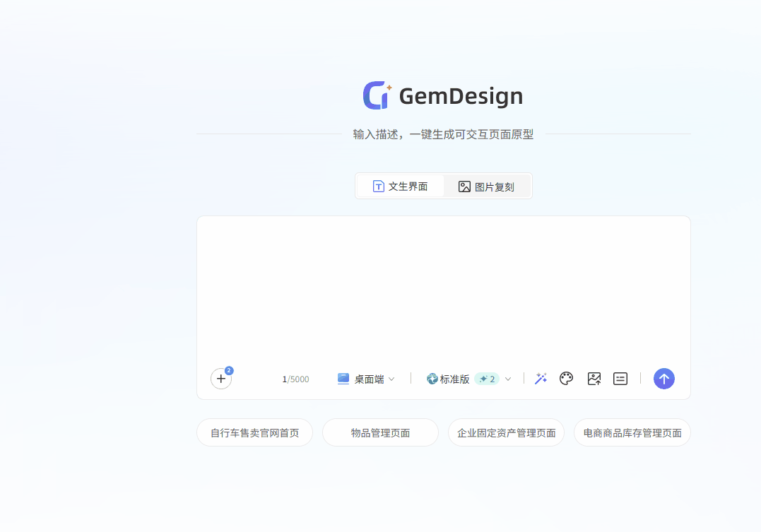The height and width of the screenshot is (532, 761).
Task: Click the image upload icon
Action: pyautogui.click(x=594, y=379)
